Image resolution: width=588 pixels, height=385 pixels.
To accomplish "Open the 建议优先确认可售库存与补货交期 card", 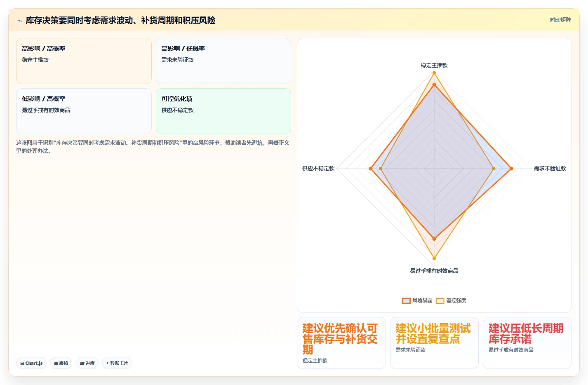I will (341, 343).
